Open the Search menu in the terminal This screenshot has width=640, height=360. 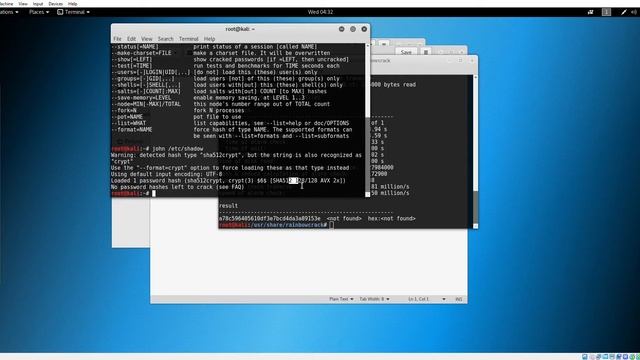[165, 39]
